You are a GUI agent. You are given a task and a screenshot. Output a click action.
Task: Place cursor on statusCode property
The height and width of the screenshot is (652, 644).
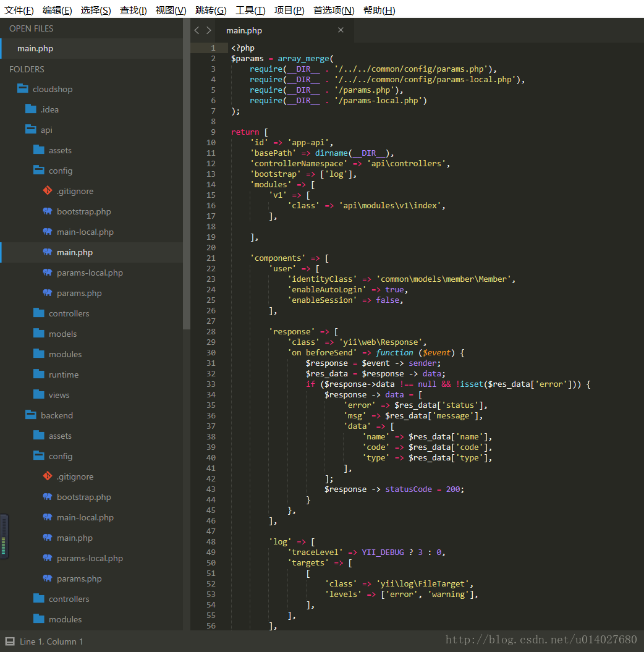(x=409, y=489)
